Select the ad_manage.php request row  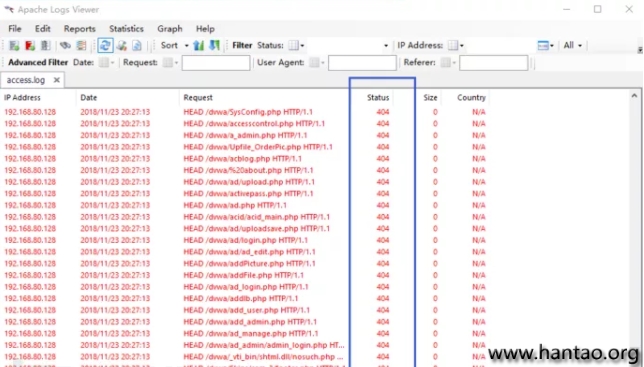[x=245, y=333]
